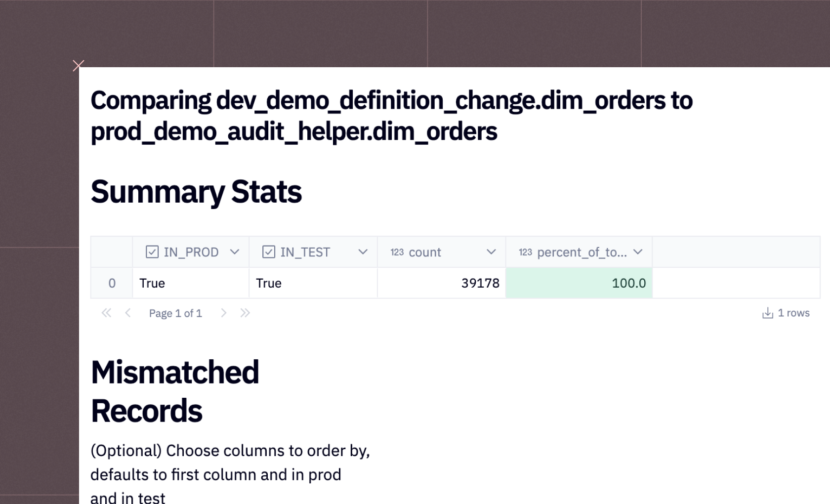Toggle the checkbox icon in IN_TEST header
Image resolution: width=830 pixels, height=504 pixels.
coord(268,252)
